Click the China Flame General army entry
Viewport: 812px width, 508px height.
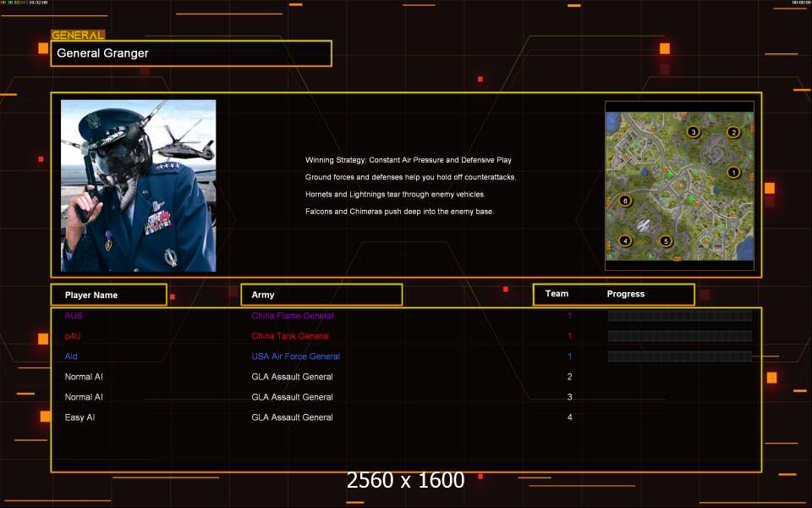[293, 316]
